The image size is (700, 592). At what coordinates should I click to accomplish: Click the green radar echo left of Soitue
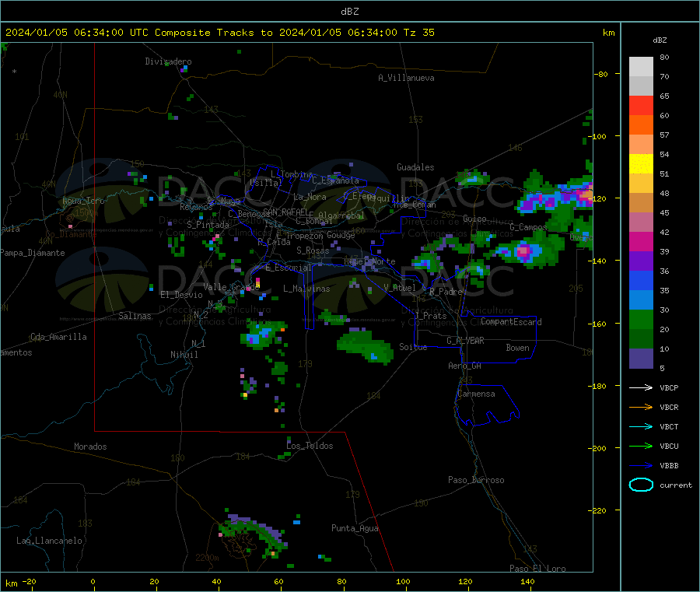pos(366,346)
